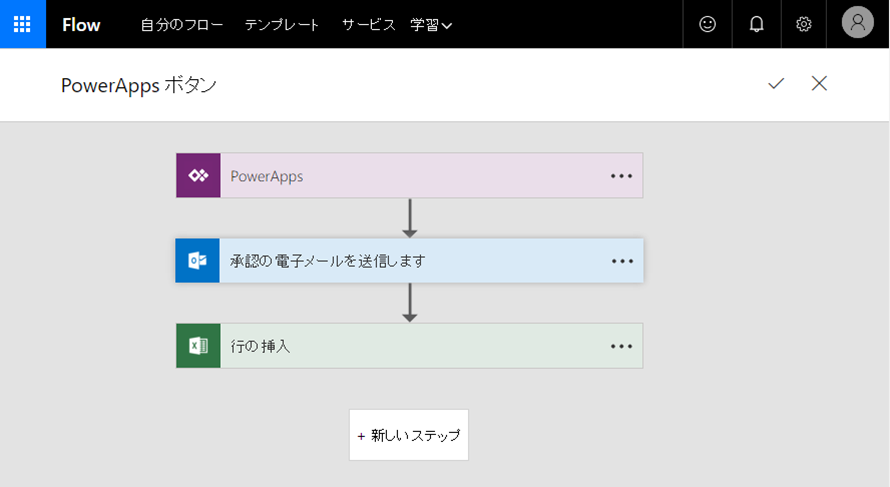Click the purple PowerApps trigger icon
The image size is (890, 487).
tap(198, 175)
